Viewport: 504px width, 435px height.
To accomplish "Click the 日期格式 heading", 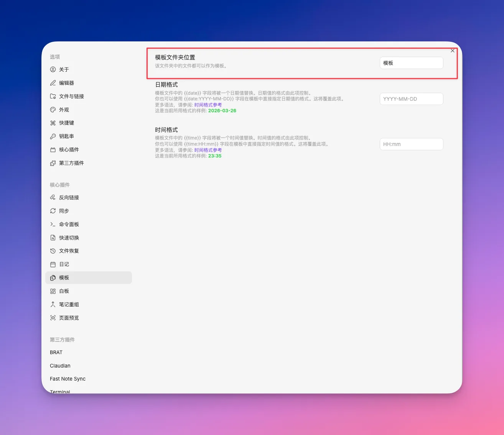I will (166, 85).
